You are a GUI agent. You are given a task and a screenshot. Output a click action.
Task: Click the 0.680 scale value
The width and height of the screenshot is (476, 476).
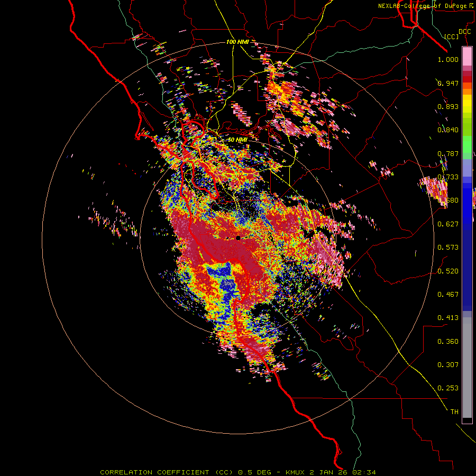(x=448, y=200)
